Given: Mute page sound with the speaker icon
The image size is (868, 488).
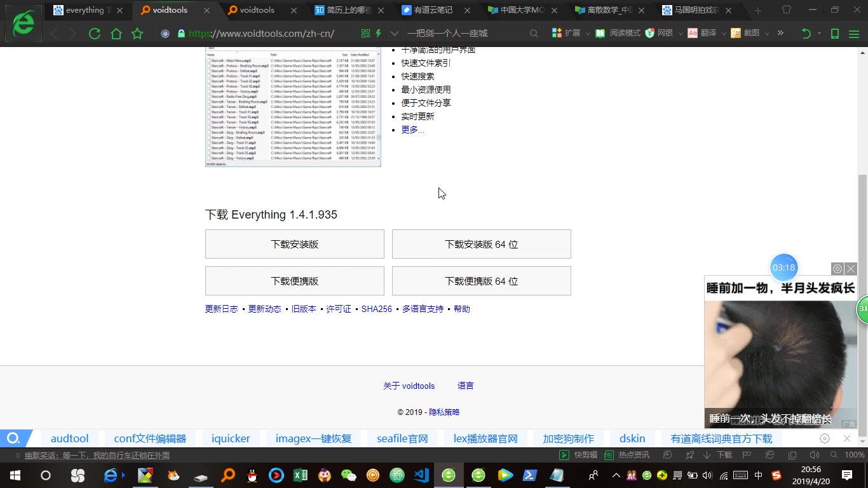Looking at the screenshot, I should click(x=814, y=455).
